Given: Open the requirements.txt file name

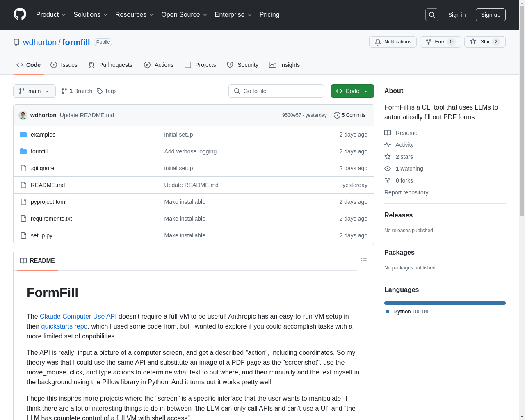Looking at the screenshot, I should pos(51,219).
